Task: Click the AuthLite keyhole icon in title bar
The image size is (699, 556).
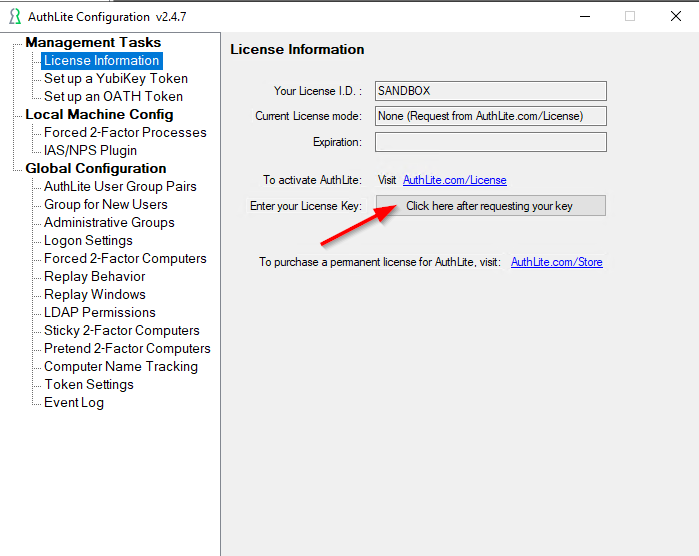Action: pyautogui.click(x=15, y=16)
